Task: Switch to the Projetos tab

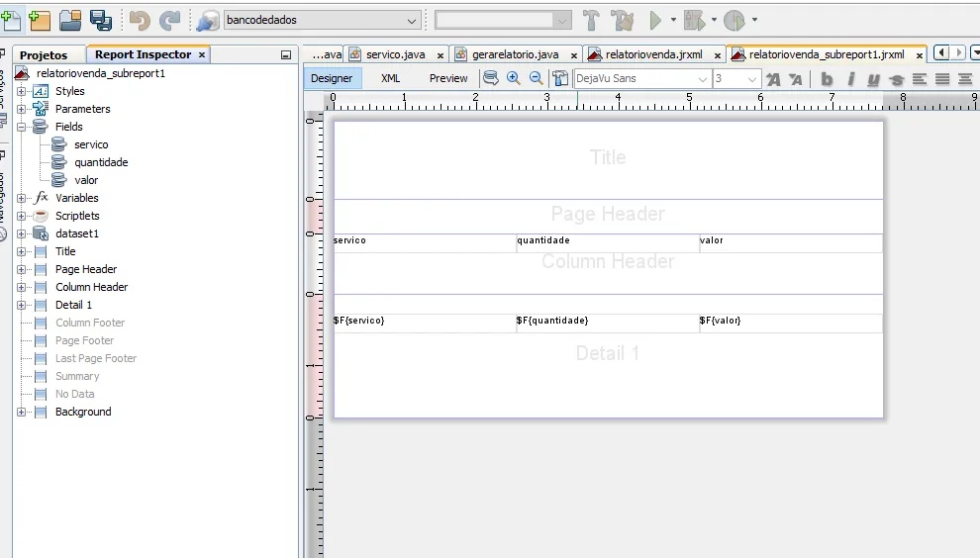Action: pos(44,55)
